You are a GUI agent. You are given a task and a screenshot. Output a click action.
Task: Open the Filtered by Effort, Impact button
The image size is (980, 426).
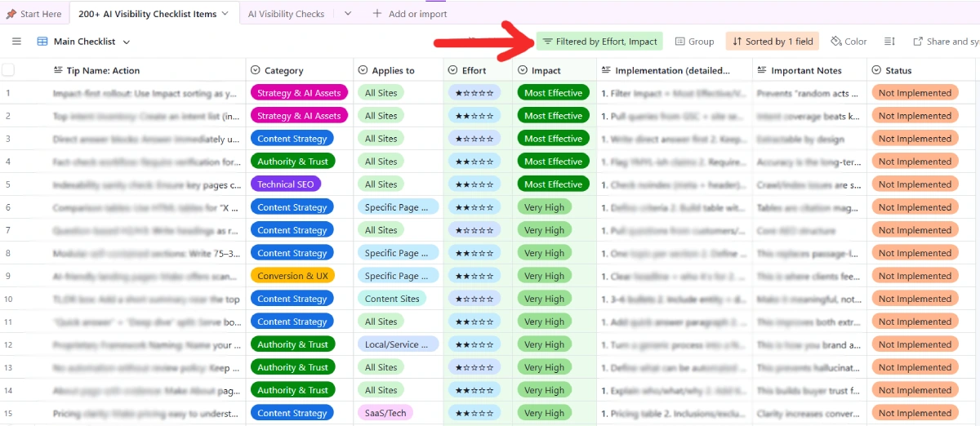pyautogui.click(x=599, y=42)
